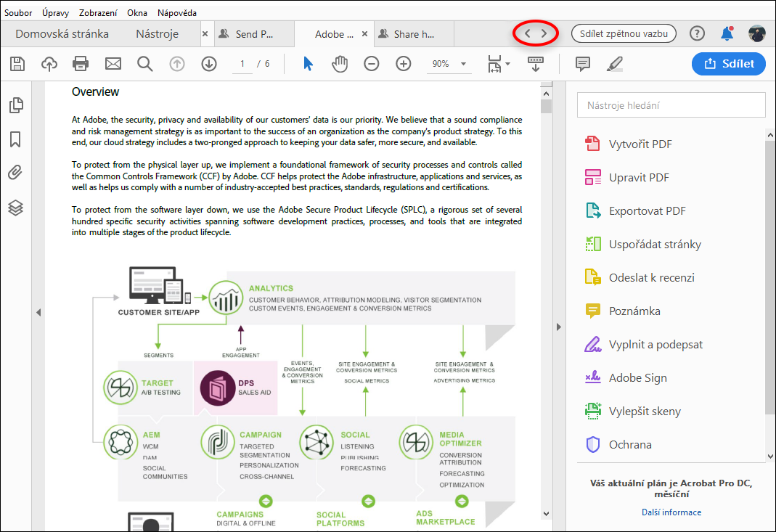Switch to Domovská stránka tab
The width and height of the screenshot is (776, 532).
point(62,33)
